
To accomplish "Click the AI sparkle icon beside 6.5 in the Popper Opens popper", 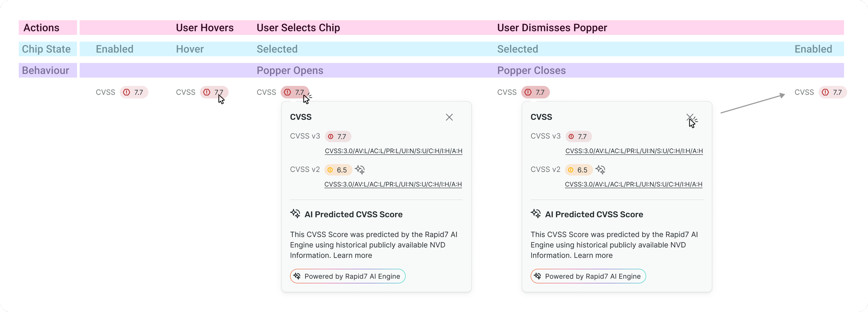I will [x=360, y=170].
